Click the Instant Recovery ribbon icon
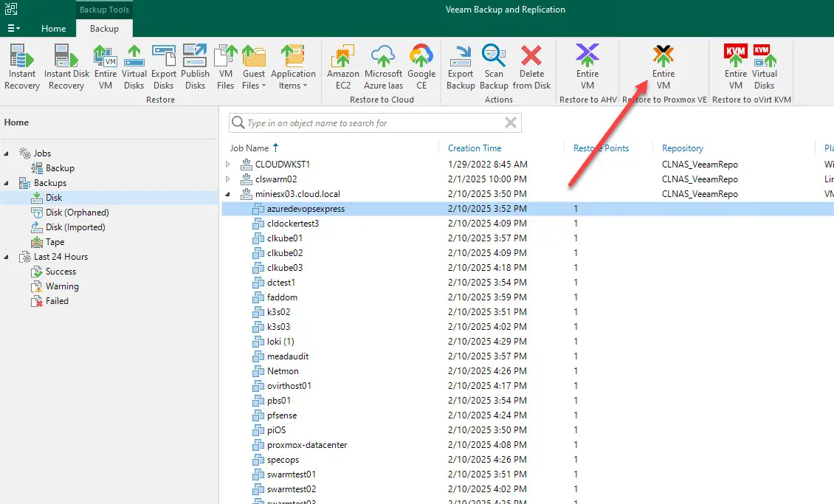Viewport: 834px width, 504px height. (x=22, y=66)
